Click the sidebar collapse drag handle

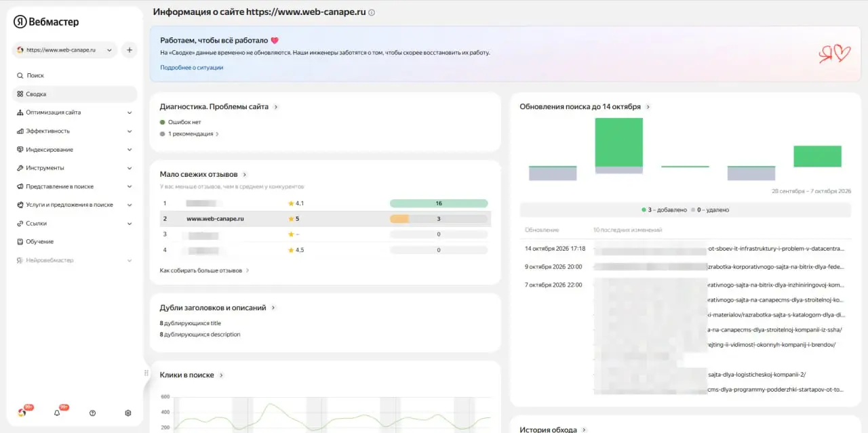146,373
